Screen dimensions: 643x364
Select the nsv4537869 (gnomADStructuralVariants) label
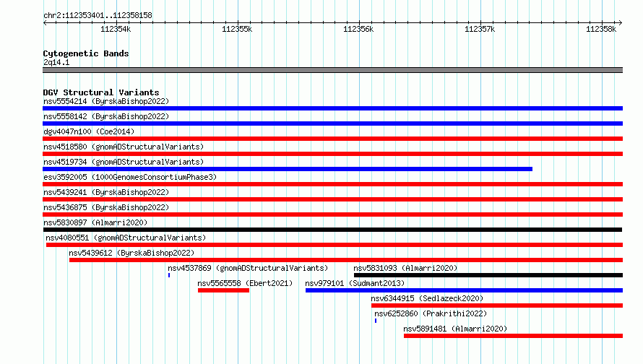pos(248,268)
